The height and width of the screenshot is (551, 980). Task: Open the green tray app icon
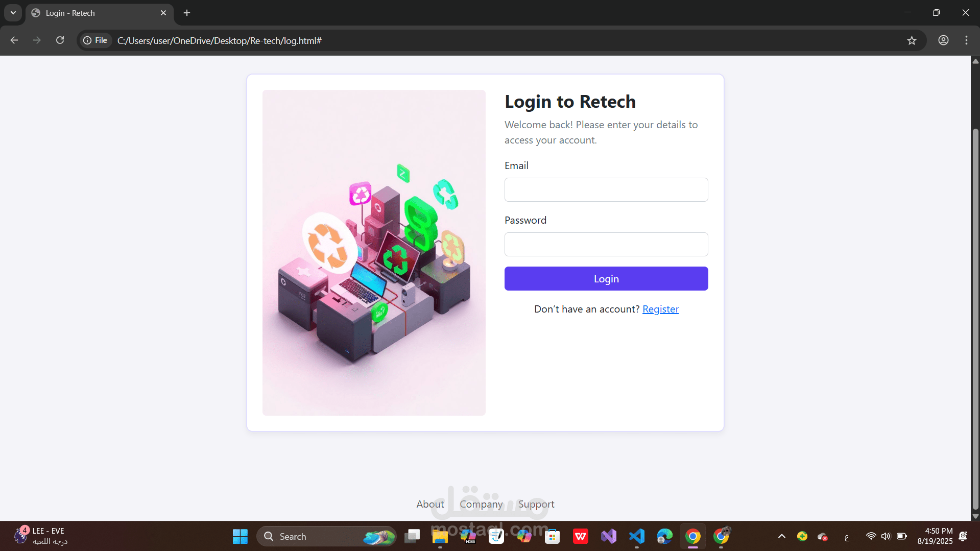coord(802,536)
